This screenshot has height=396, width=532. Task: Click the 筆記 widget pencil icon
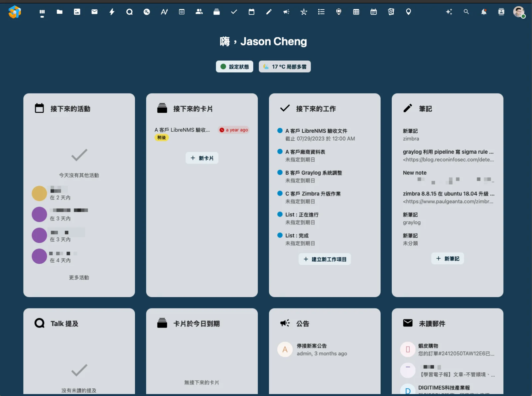(408, 108)
